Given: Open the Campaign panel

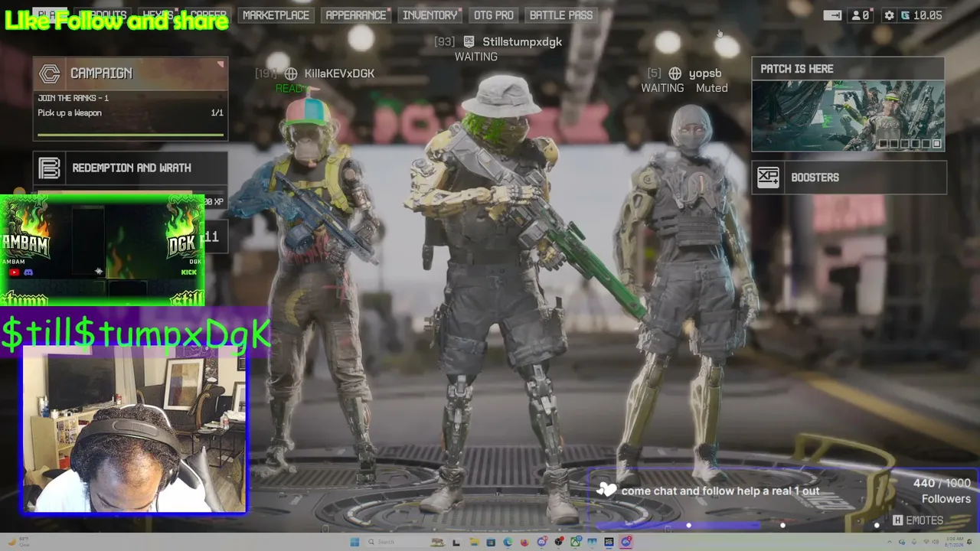Looking at the screenshot, I should [130, 99].
